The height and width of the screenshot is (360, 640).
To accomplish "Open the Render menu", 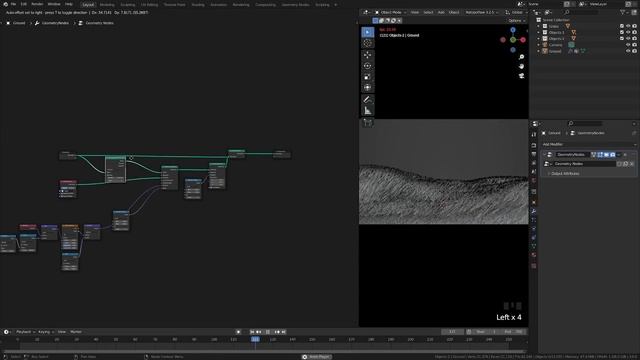I will (x=37, y=4).
